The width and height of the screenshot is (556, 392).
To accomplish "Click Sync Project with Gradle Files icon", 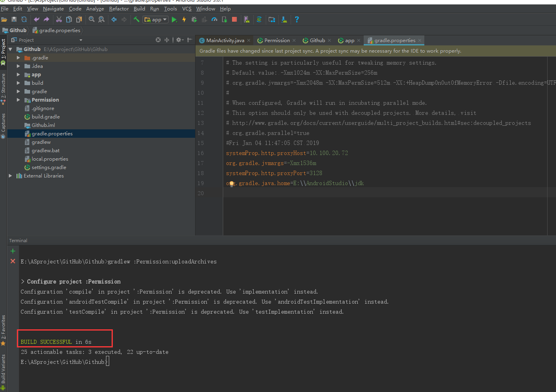I will (x=259, y=19).
